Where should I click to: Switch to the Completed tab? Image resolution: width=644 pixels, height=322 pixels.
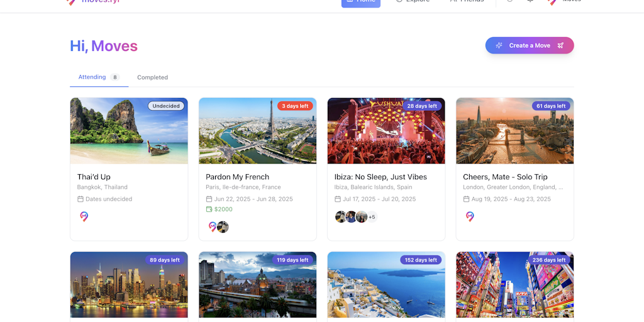[152, 77]
